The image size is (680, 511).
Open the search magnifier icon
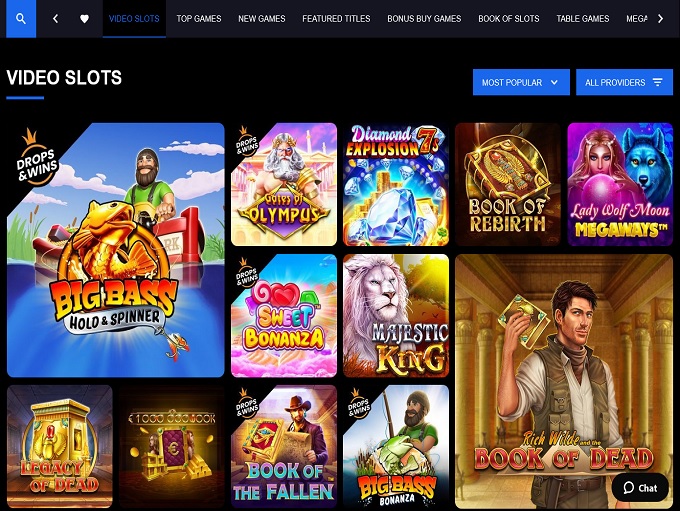[x=21, y=19]
